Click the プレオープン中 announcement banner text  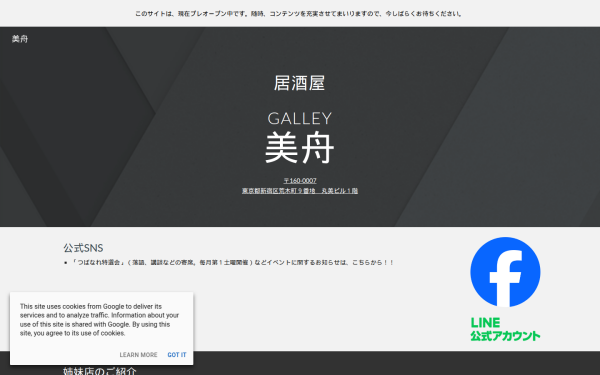299,13
